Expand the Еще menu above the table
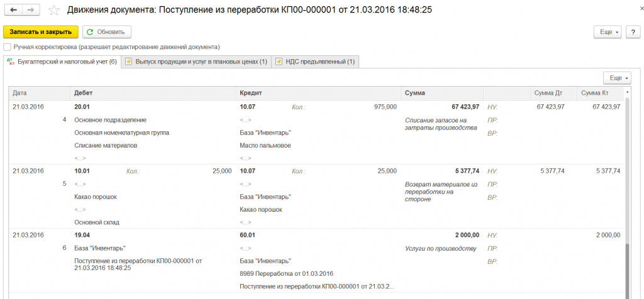Image resolution: width=644 pixels, height=299 pixels. point(617,78)
